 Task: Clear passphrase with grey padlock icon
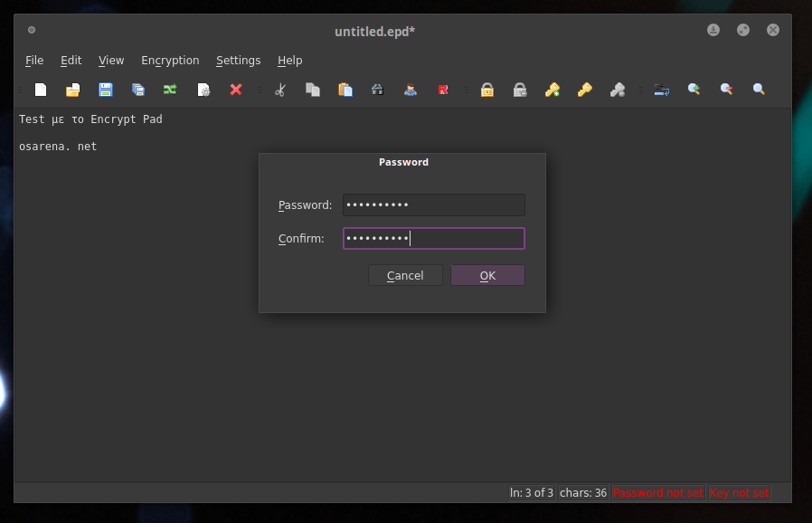tap(520, 90)
